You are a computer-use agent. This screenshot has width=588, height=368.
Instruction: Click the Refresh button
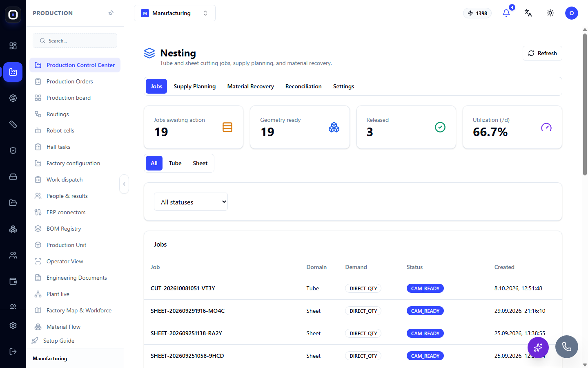click(x=542, y=53)
